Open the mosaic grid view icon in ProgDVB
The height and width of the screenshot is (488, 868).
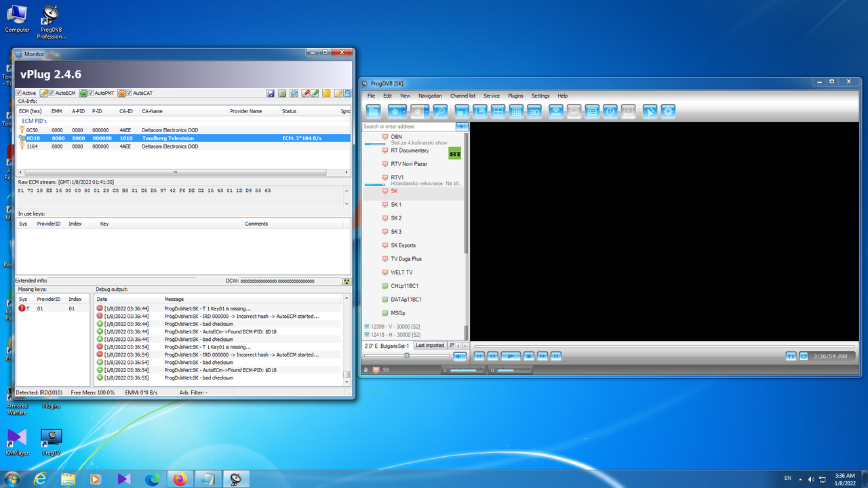(x=516, y=112)
